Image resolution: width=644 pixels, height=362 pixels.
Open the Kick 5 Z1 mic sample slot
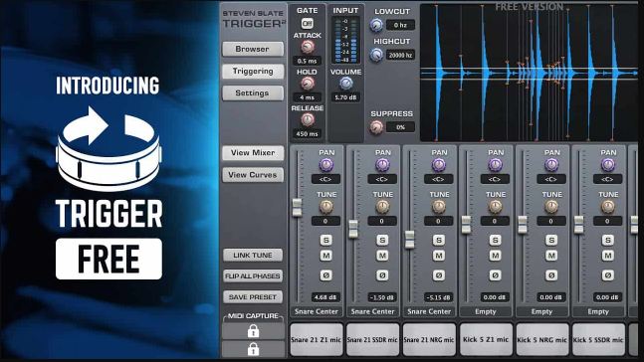tap(486, 339)
